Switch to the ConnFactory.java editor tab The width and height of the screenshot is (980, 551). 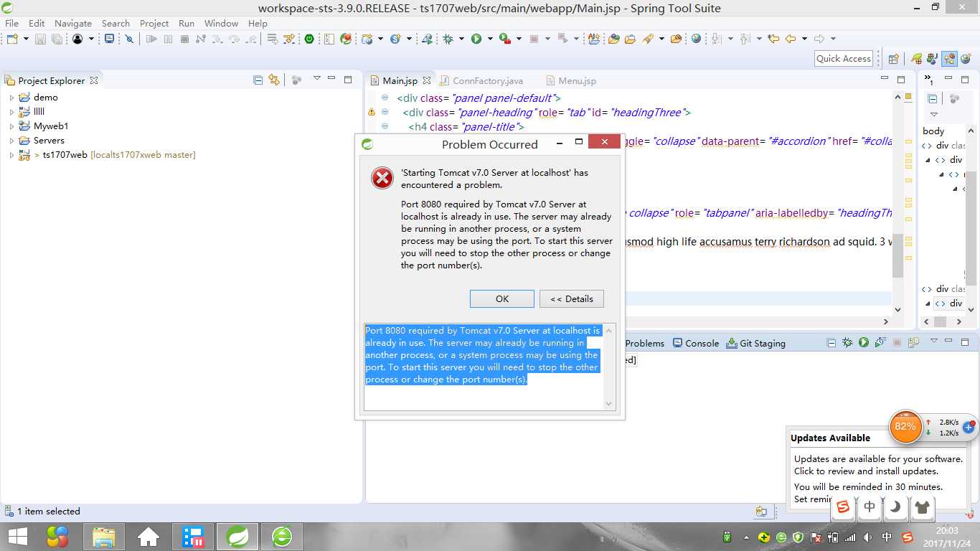[481, 80]
